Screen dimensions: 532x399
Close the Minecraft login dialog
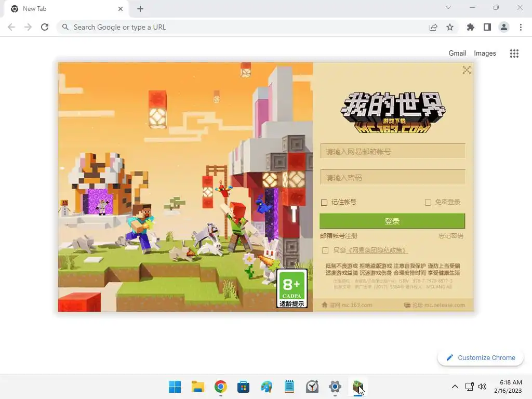tap(467, 70)
